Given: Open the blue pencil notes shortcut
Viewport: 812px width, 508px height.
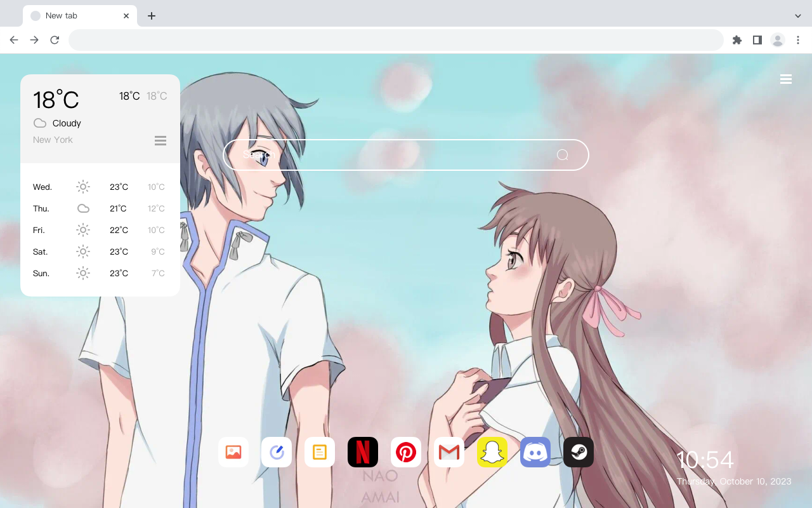Looking at the screenshot, I should [x=277, y=452].
